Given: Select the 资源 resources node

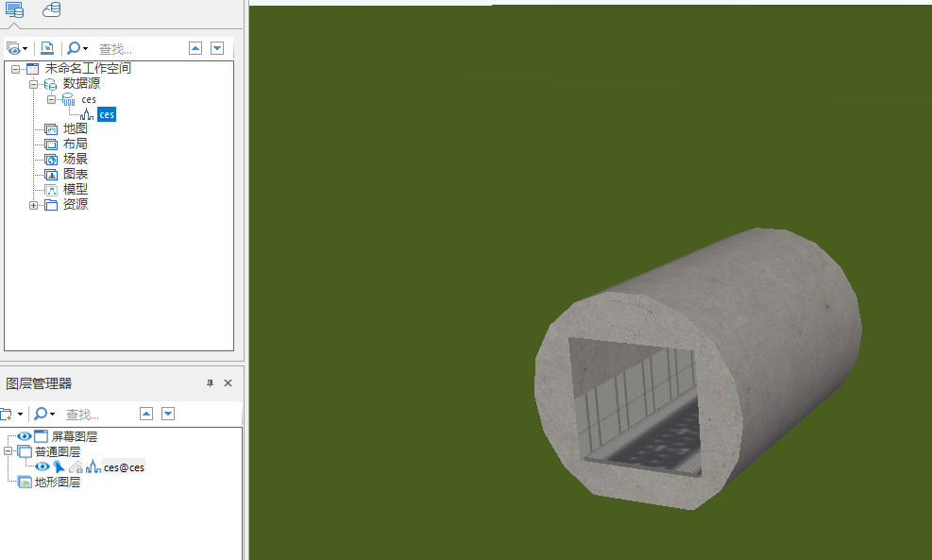Looking at the screenshot, I should pos(76,204).
